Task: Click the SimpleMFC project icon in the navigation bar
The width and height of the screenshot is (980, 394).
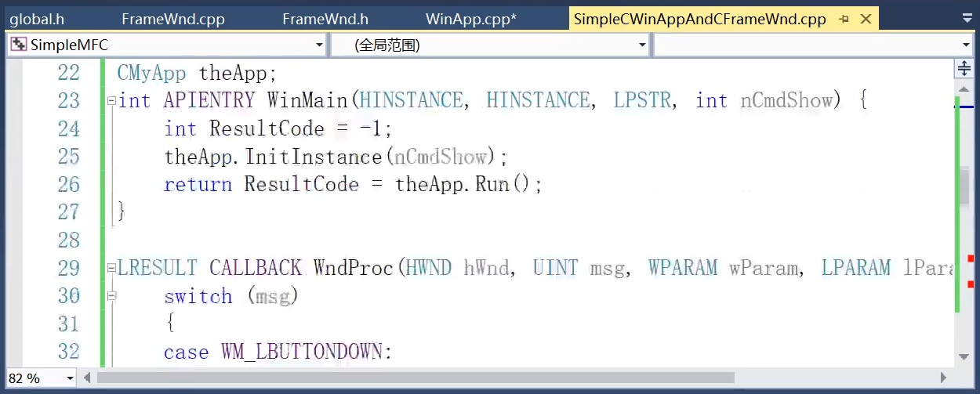Action: coord(19,45)
